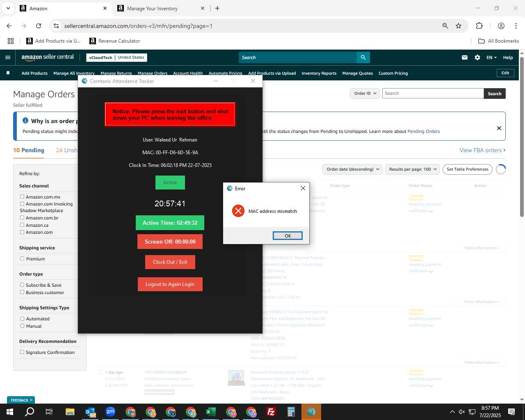The image size is (525, 420).
Task: Open the Windows Start menu
Action: (x=9, y=412)
